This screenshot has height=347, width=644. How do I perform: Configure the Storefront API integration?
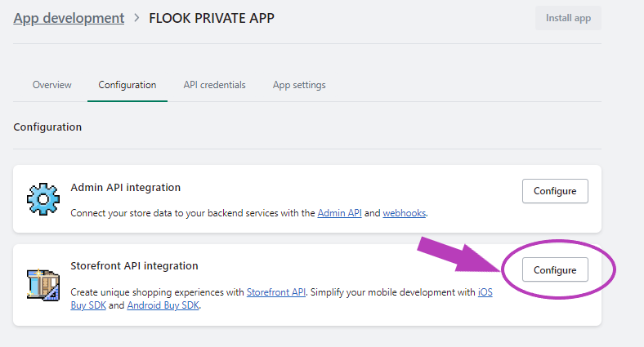[555, 269]
